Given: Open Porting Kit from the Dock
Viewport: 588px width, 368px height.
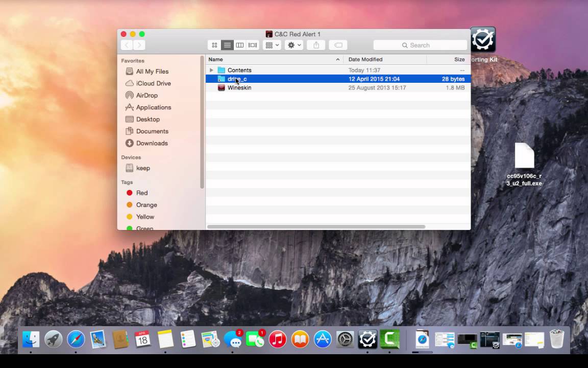Looking at the screenshot, I should click(367, 339).
